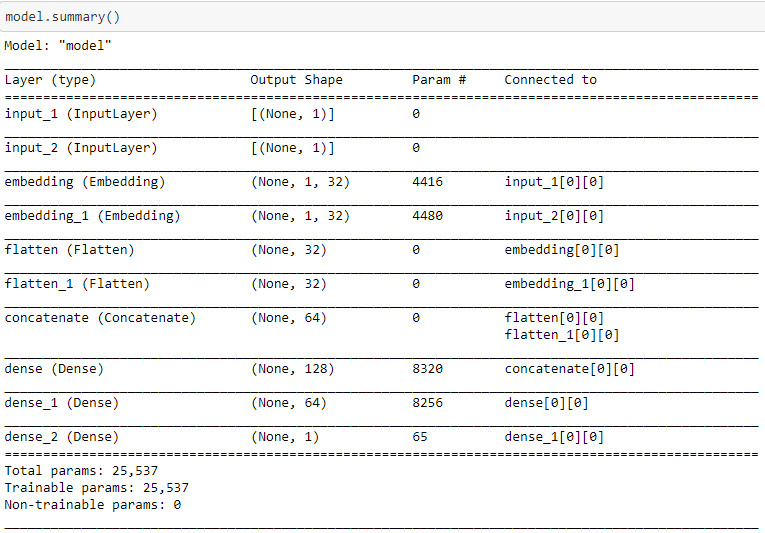
Task: Click the embedding (Embedding) layer name
Action: [x=85, y=182]
